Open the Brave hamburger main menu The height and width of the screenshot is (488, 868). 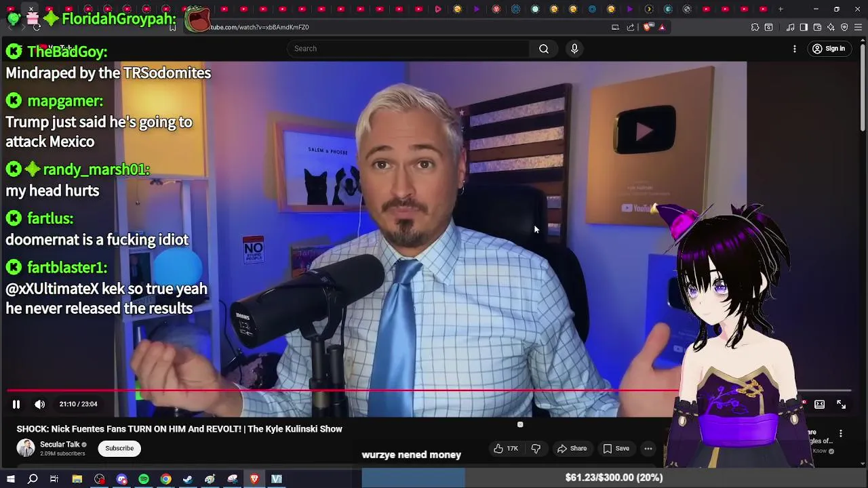(x=858, y=27)
